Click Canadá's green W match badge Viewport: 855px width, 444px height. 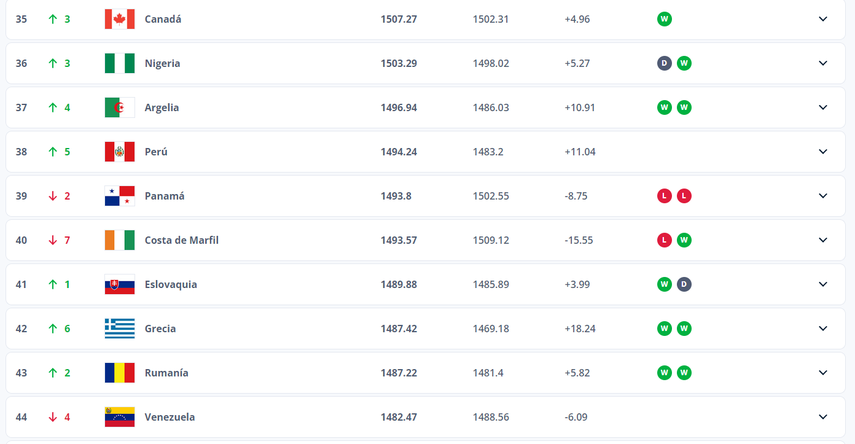pyautogui.click(x=664, y=19)
